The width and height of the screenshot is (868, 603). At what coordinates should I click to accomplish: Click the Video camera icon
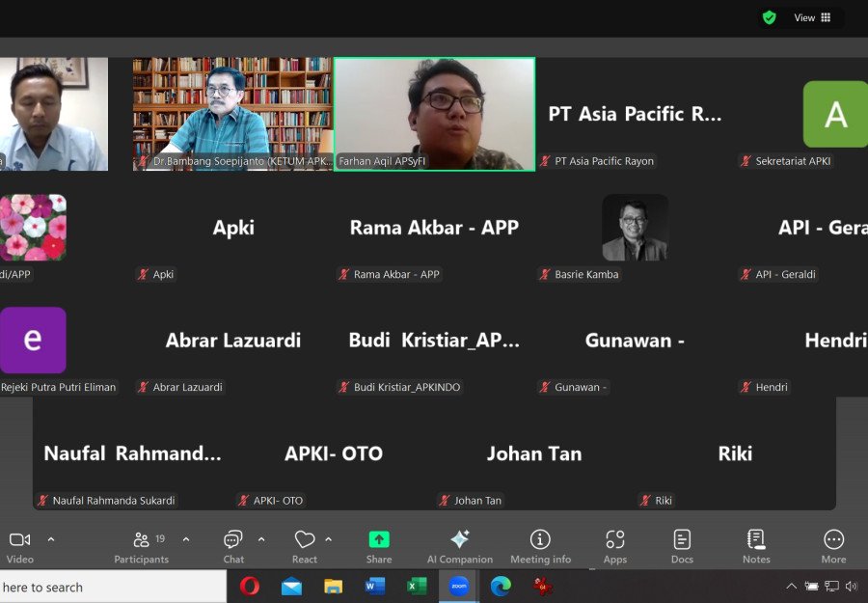20,539
